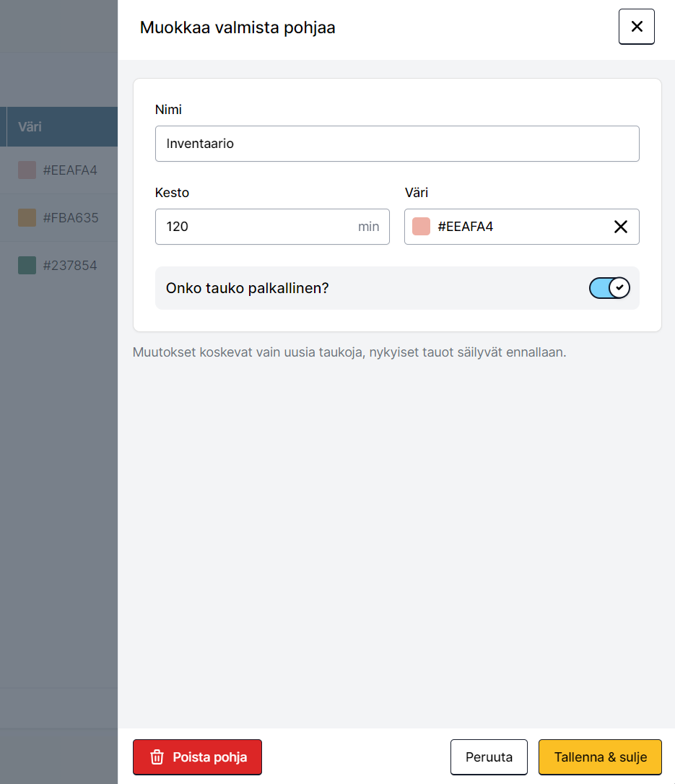Close the Muokkaa valmista pohjaa panel
This screenshot has width=675, height=784.
[636, 27]
